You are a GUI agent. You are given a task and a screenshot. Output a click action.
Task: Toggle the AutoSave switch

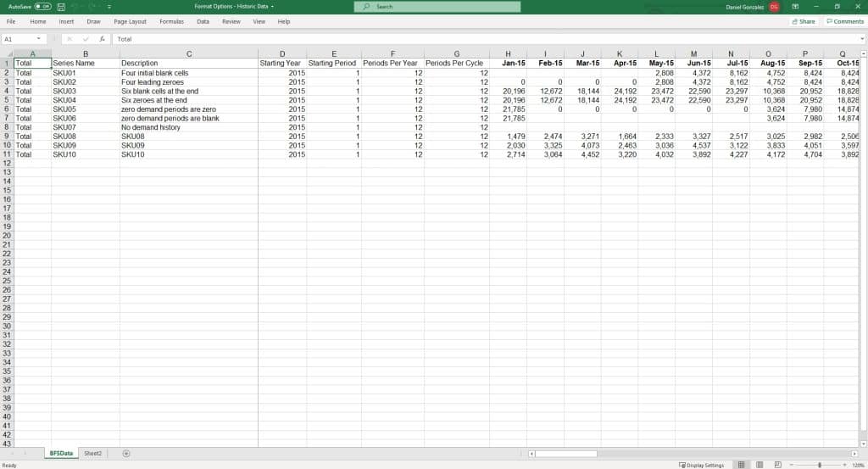click(42, 7)
